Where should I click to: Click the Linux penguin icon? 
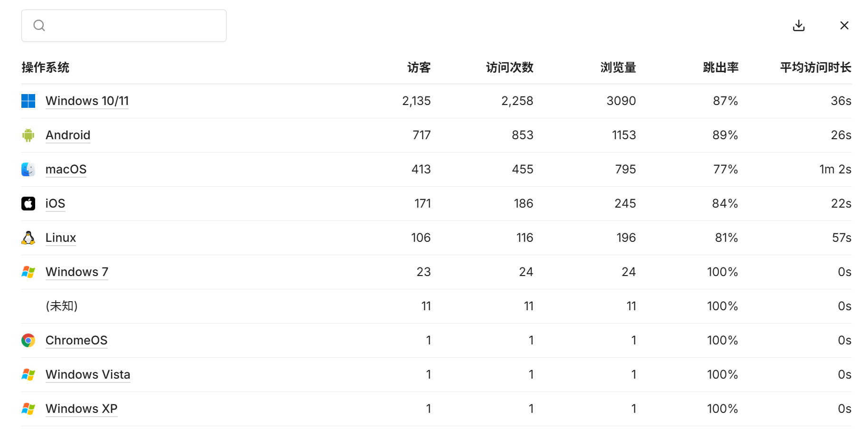click(x=29, y=238)
